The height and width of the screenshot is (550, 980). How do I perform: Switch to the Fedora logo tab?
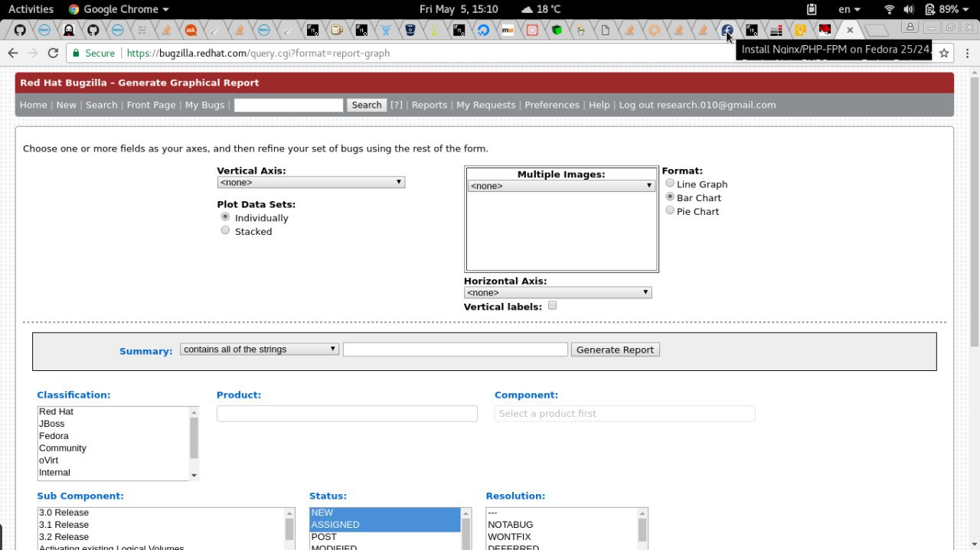727,31
